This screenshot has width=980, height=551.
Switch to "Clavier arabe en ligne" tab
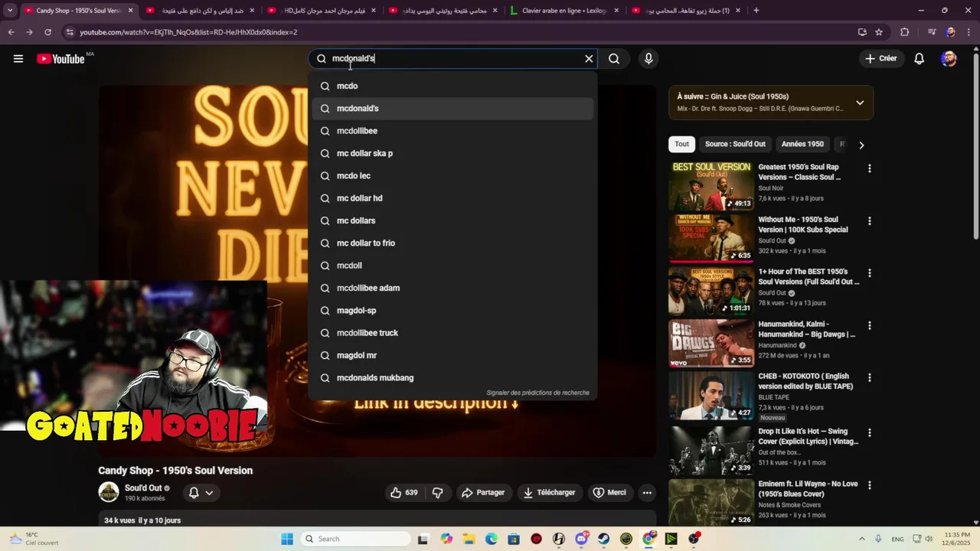(564, 11)
